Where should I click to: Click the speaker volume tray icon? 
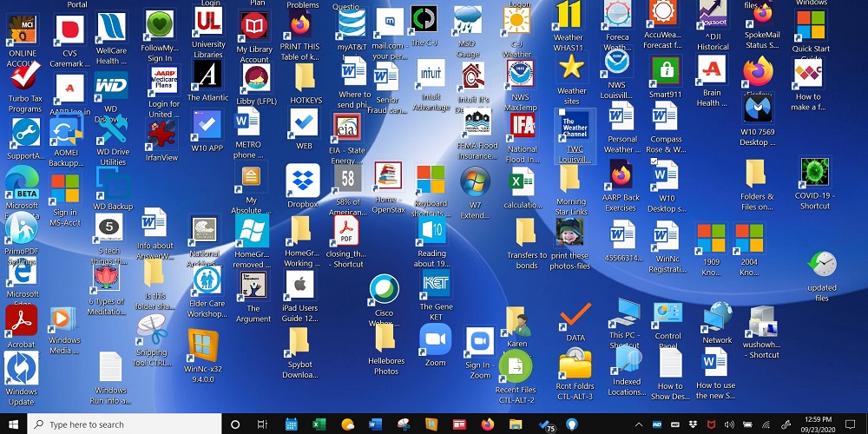(729, 424)
